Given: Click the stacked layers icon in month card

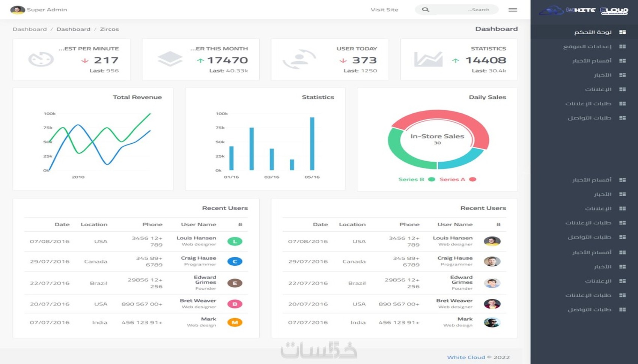Looking at the screenshot, I should [x=170, y=59].
